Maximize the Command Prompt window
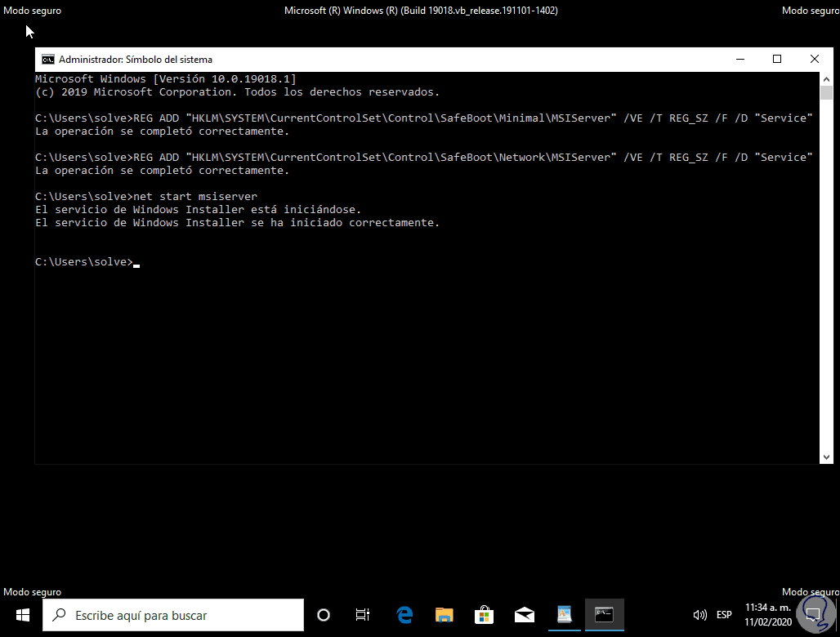Viewport: 840px width, 637px height. tap(777, 60)
